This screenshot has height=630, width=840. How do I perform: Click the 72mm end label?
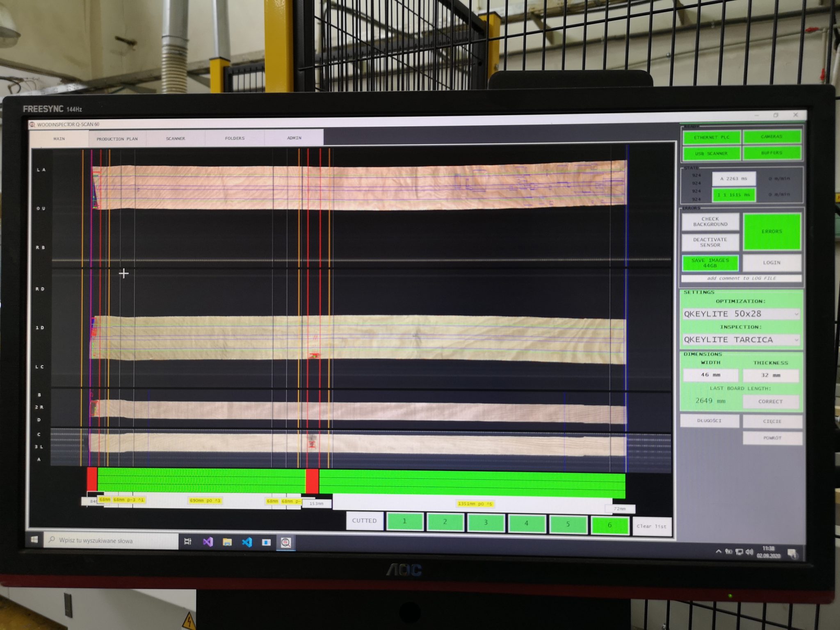pyautogui.click(x=620, y=509)
